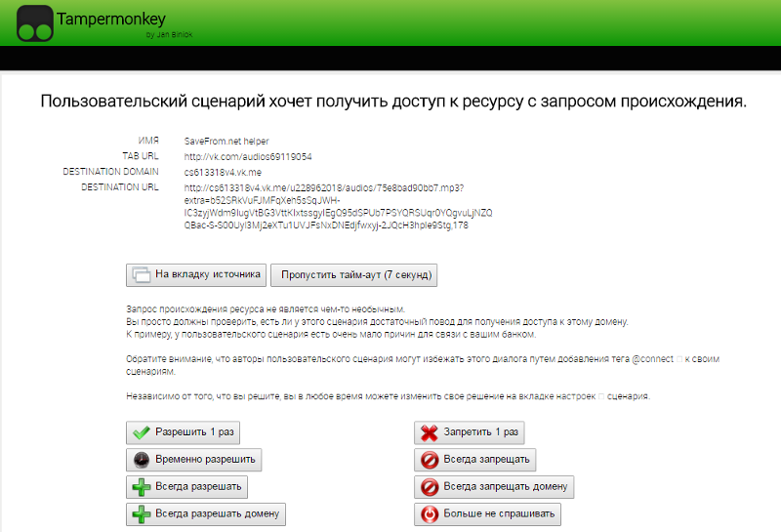Click the 'DESTINATION DOMAIN' label
The width and height of the screenshot is (781, 532).
tap(110, 172)
